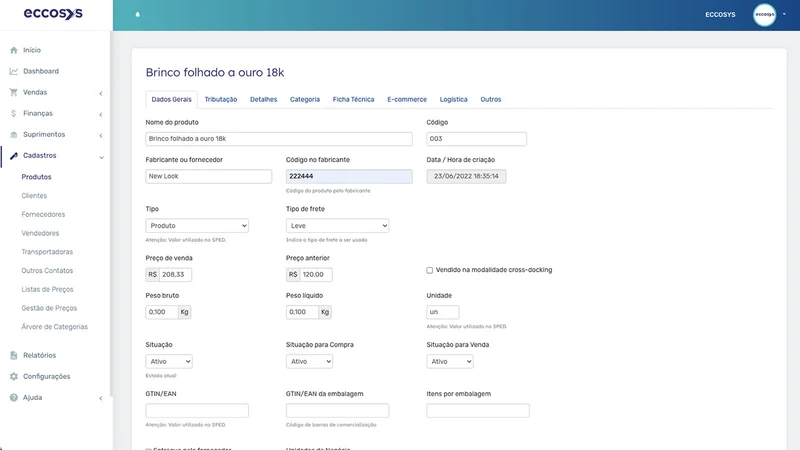Focus the Código no fabricante field
The image size is (800, 450).
349,177
